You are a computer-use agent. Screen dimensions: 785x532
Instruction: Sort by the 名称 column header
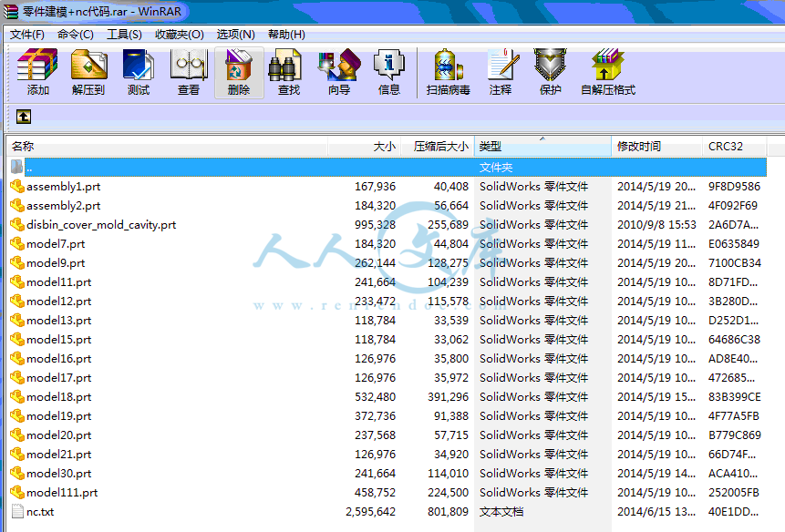click(x=167, y=146)
